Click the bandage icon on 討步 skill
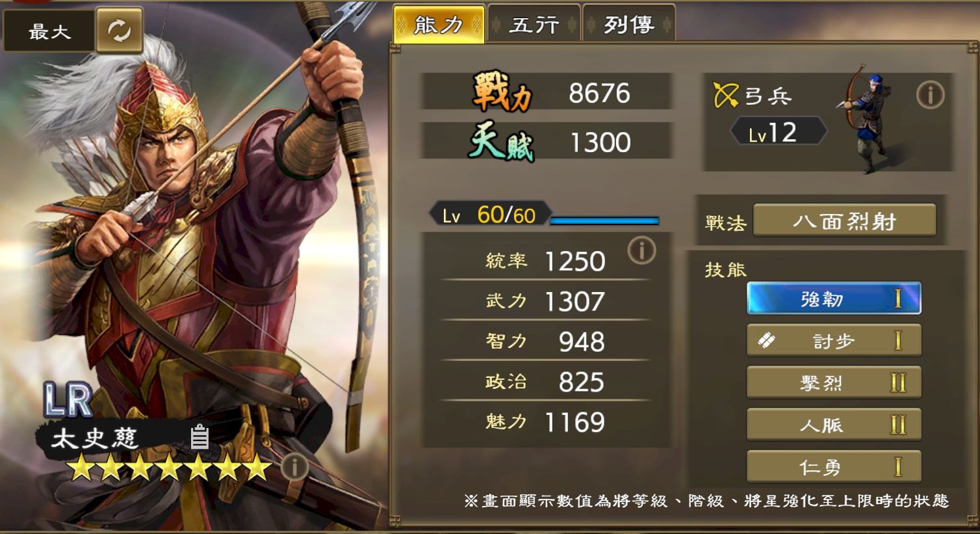980x534 pixels. (x=766, y=340)
